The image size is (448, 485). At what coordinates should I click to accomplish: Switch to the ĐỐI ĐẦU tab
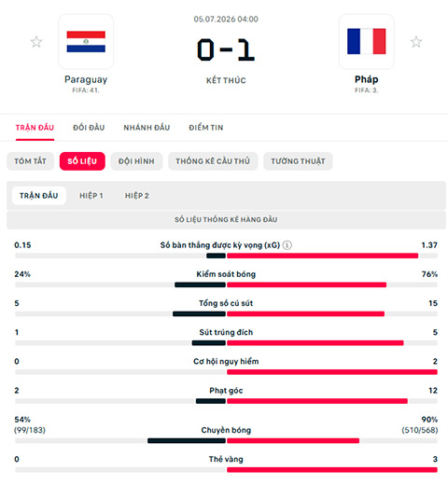(x=89, y=128)
